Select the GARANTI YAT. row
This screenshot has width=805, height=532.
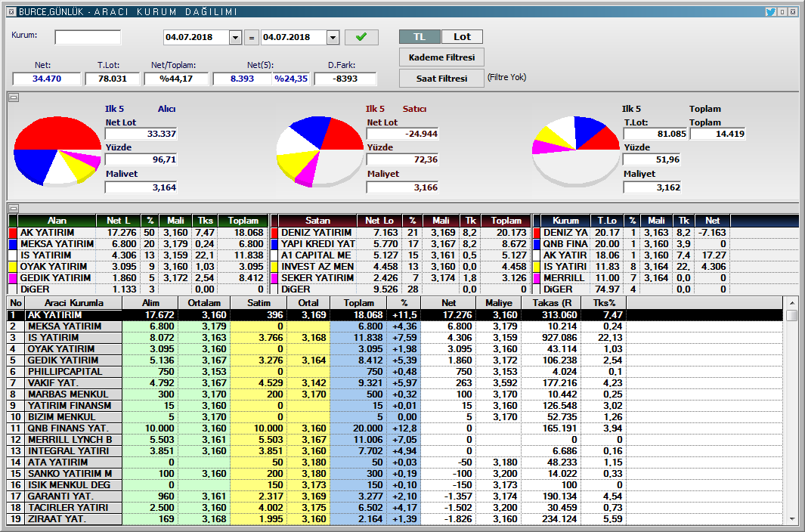point(395,496)
